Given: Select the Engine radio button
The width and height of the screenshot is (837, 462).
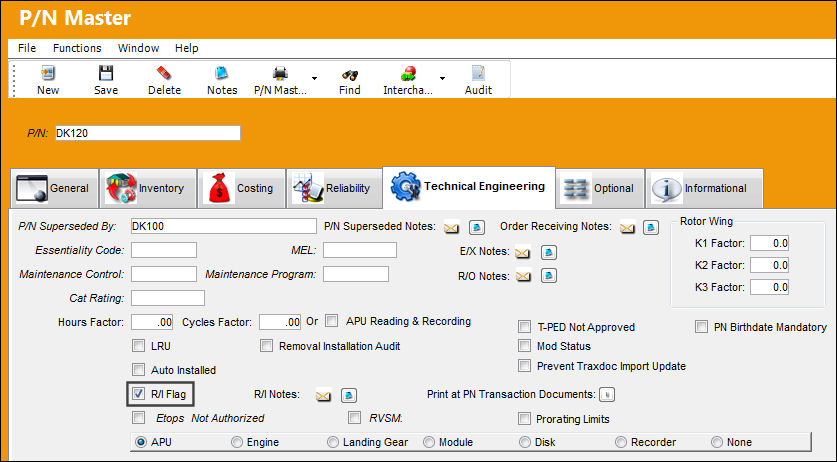Looking at the screenshot, I should [x=236, y=442].
